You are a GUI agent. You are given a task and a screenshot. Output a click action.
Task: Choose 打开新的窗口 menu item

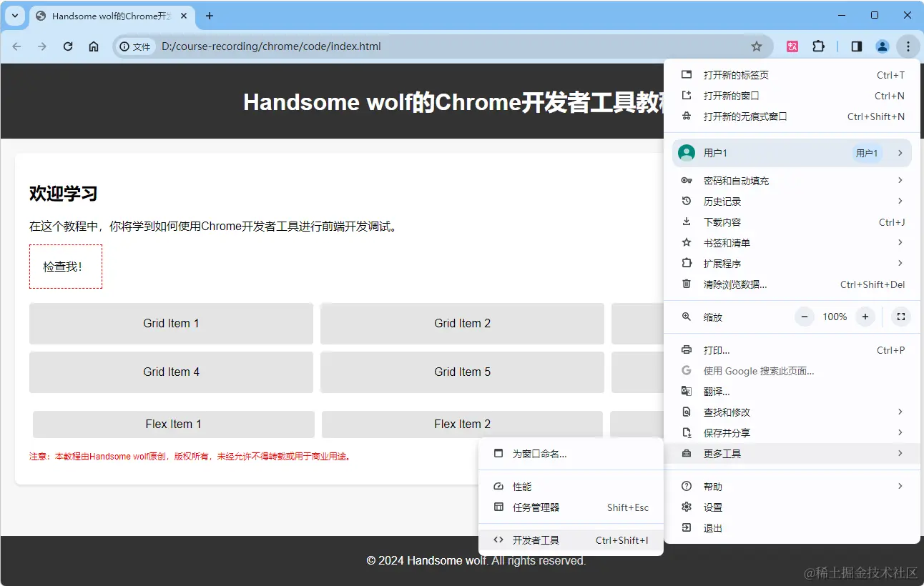(x=792, y=96)
